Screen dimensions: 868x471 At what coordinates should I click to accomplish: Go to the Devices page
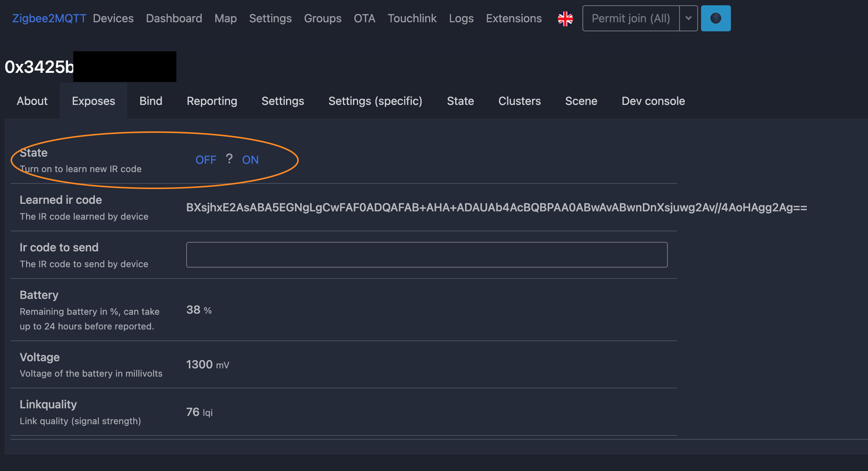(x=113, y=18)
